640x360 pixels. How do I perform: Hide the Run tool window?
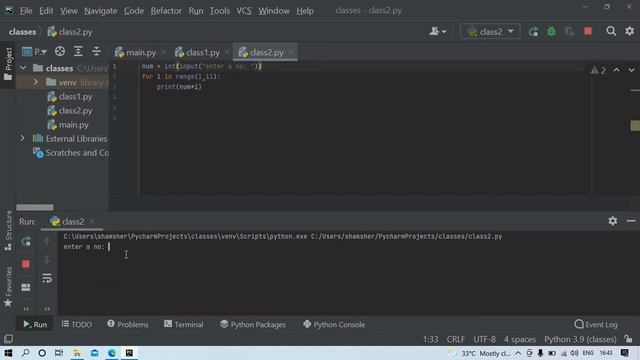[x=631, y=221]
